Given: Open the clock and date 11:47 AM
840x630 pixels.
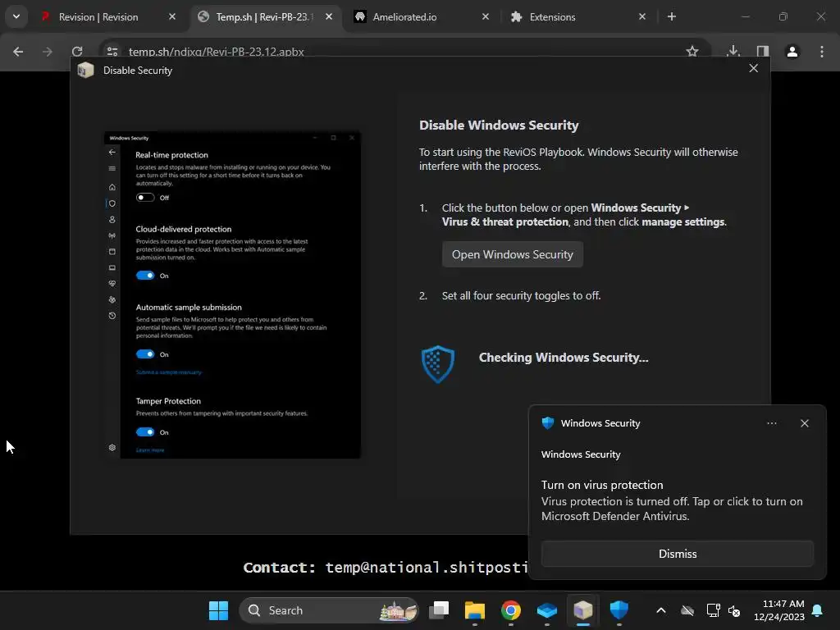Looking at the screenshot, I should 779,610.
